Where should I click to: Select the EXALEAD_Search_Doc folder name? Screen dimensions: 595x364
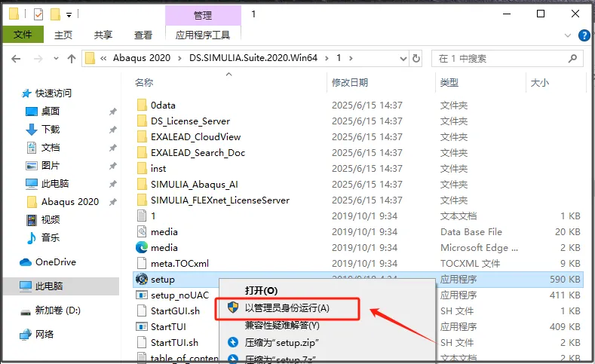click(198, 153)
